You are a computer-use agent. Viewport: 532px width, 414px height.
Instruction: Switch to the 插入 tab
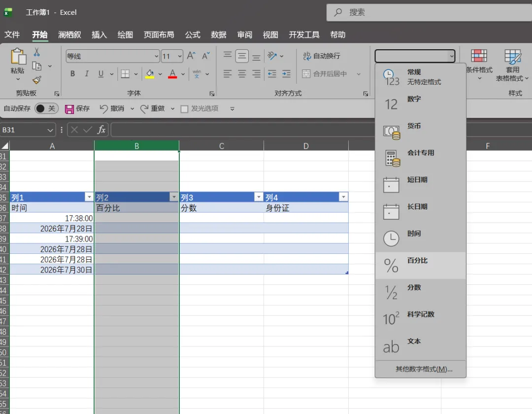(99, 34)
